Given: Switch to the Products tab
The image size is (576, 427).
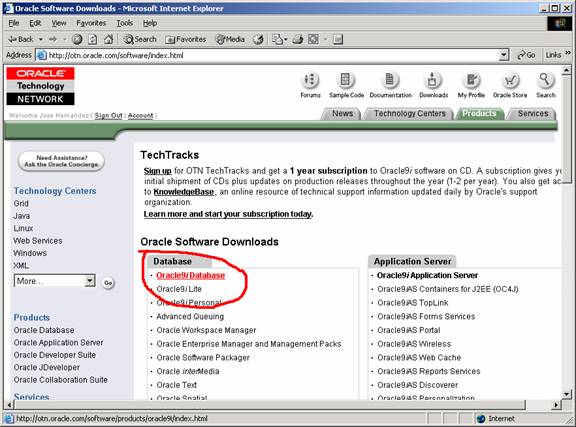Looking at the screenshot, I should click(x=479, y=114).
